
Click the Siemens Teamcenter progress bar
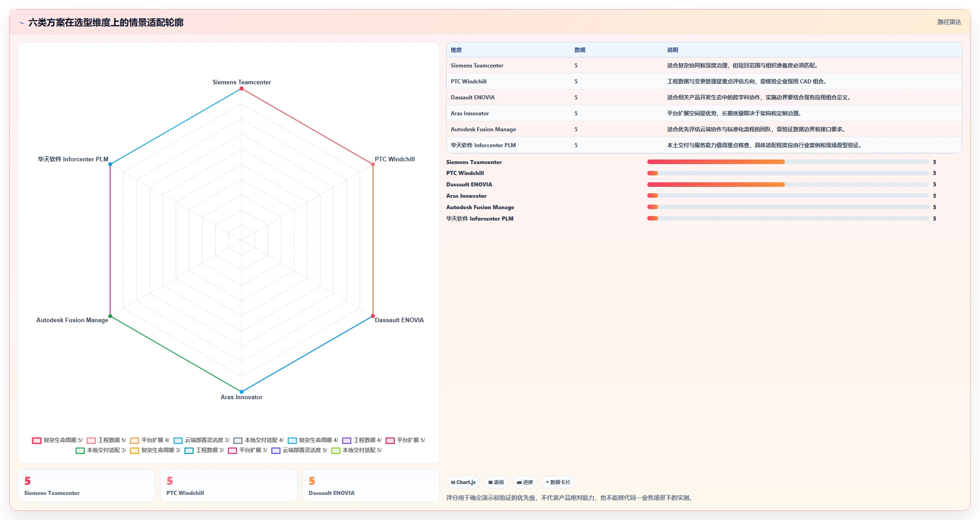click(788, 162)
